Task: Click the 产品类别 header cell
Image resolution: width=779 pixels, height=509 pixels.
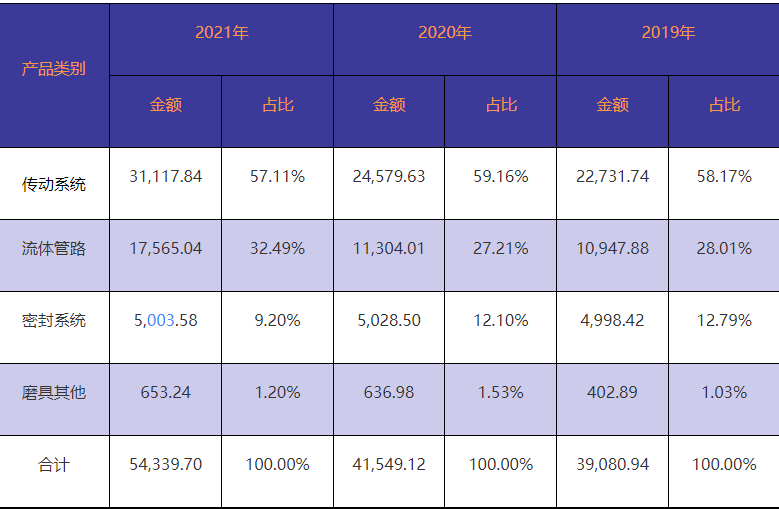Action: [54, 69]
